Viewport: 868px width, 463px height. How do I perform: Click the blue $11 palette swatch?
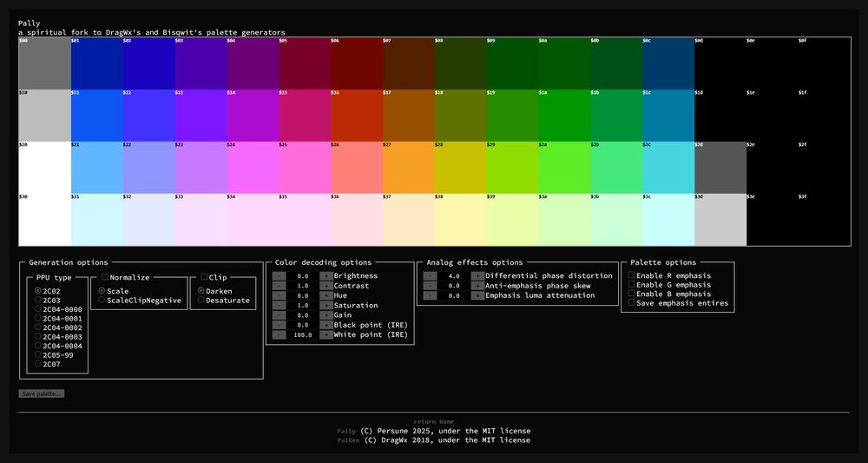point(97,116)
